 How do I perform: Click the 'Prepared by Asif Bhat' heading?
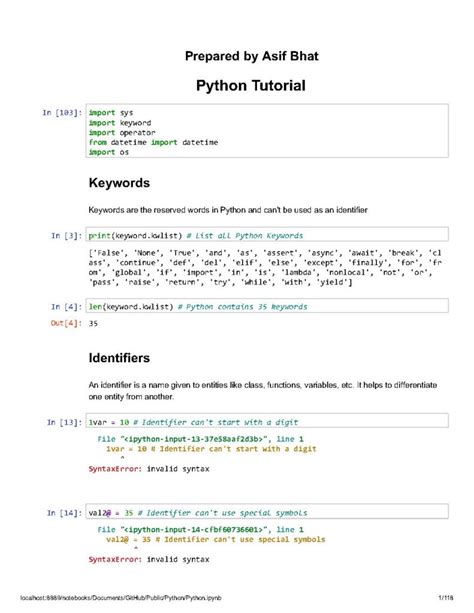pyautogui.click(x=251, y=56)
